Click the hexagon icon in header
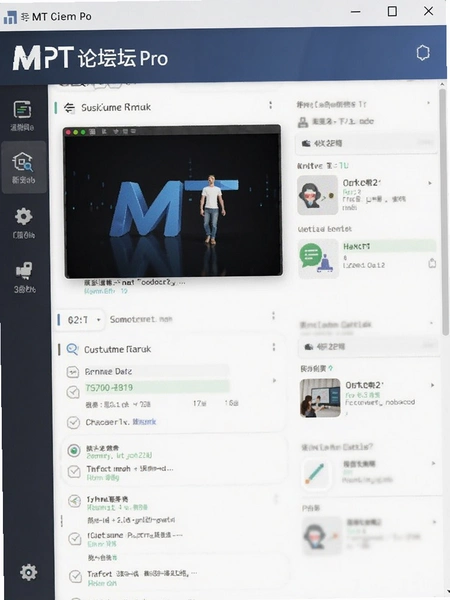This screenshot has width=450, height=600. pyautogui.click(x=423, y=53)
